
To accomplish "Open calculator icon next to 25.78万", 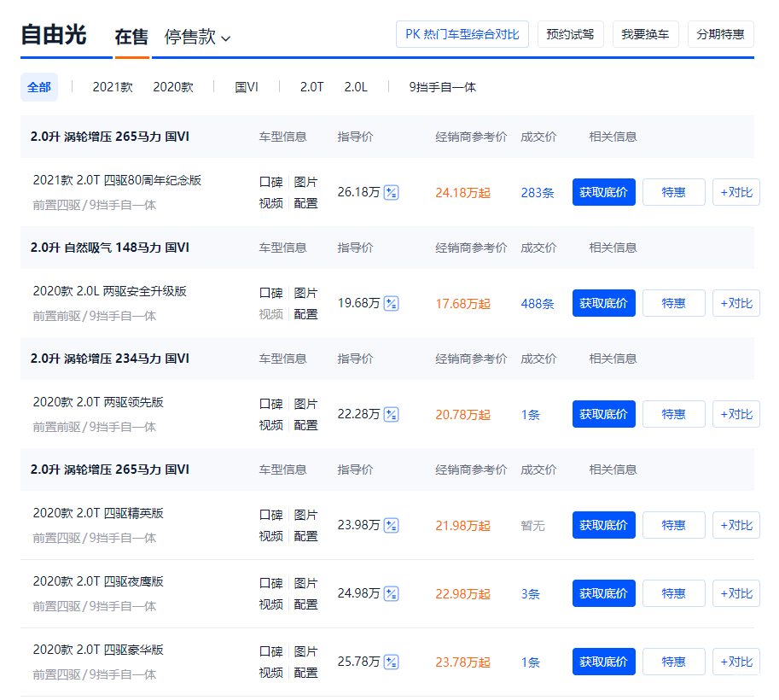I will (391, 662).
